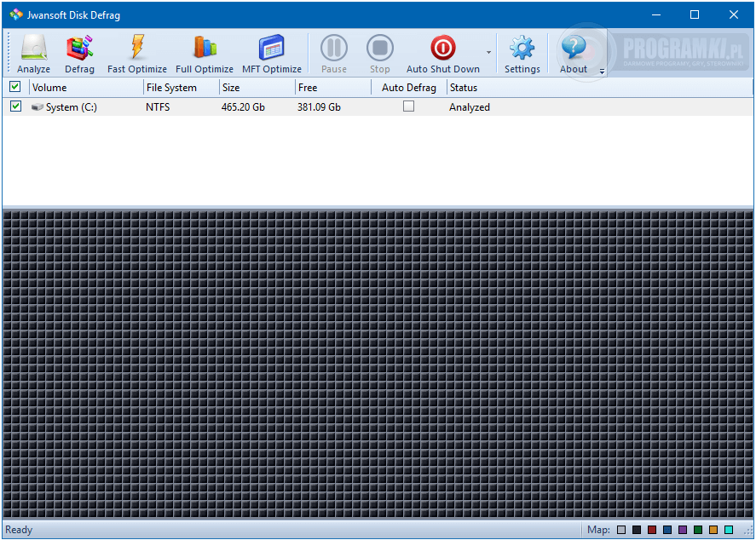Sort by the Size column header
The width and height of the screenshot is (756, 540).
pos(257,88)
